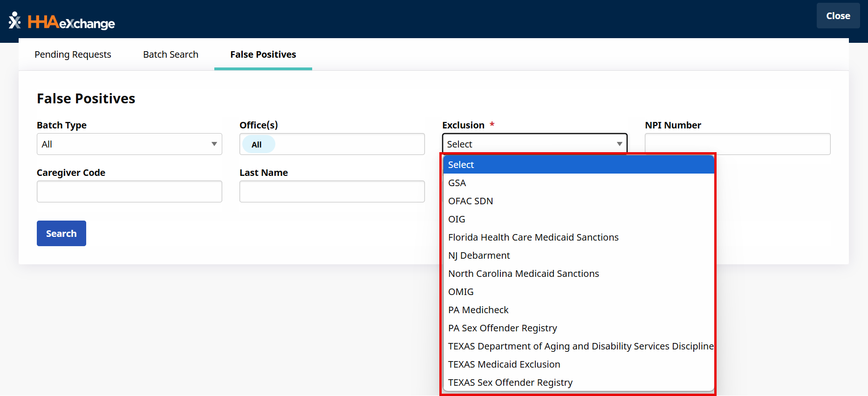Image resolution: width=868 pixels, height=396 pixels.
Task: Select the False Positives tab
Action: pos(263,54)
